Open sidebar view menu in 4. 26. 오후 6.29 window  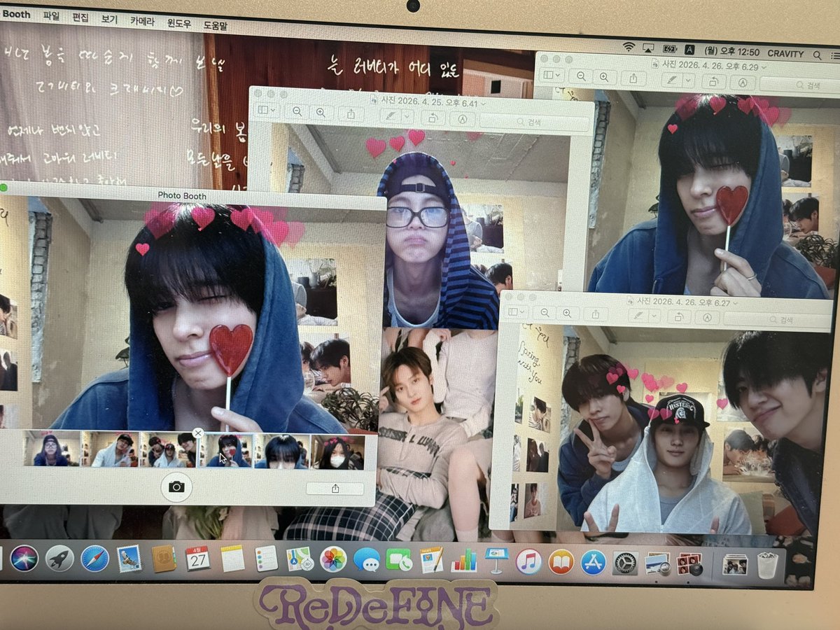(x=552, y=75)
